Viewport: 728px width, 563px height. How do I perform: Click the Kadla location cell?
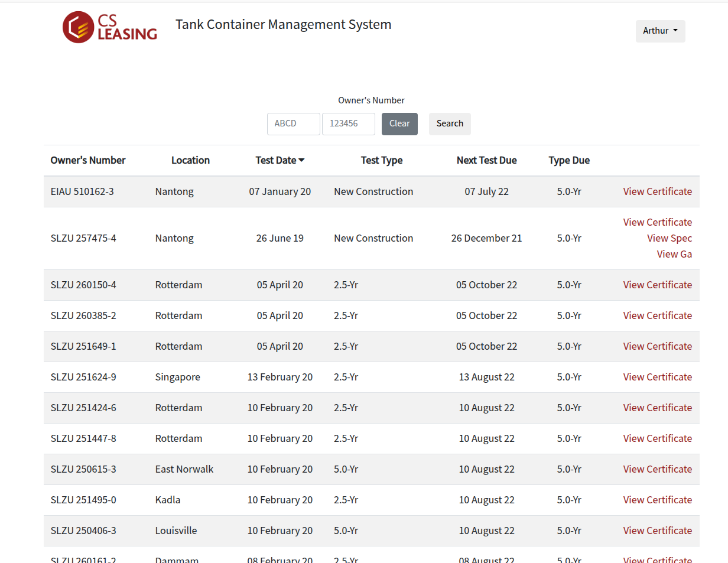click(168, 500)
